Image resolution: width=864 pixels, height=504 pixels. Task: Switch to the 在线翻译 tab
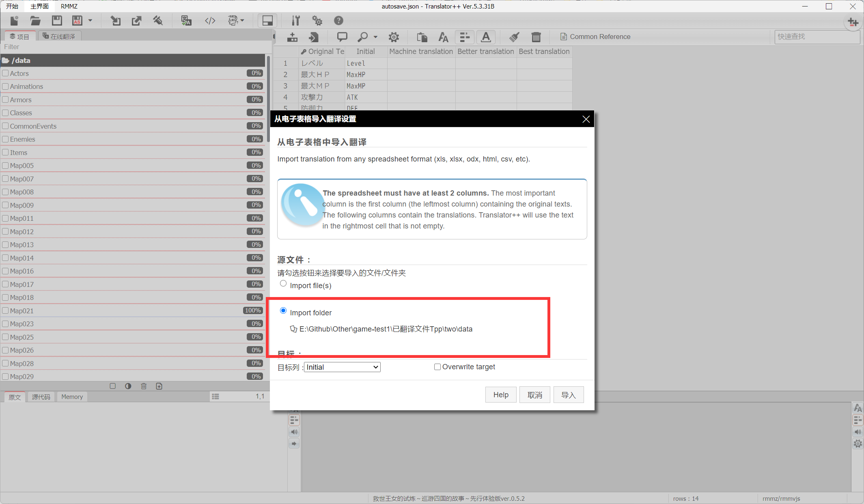[59, 37]
